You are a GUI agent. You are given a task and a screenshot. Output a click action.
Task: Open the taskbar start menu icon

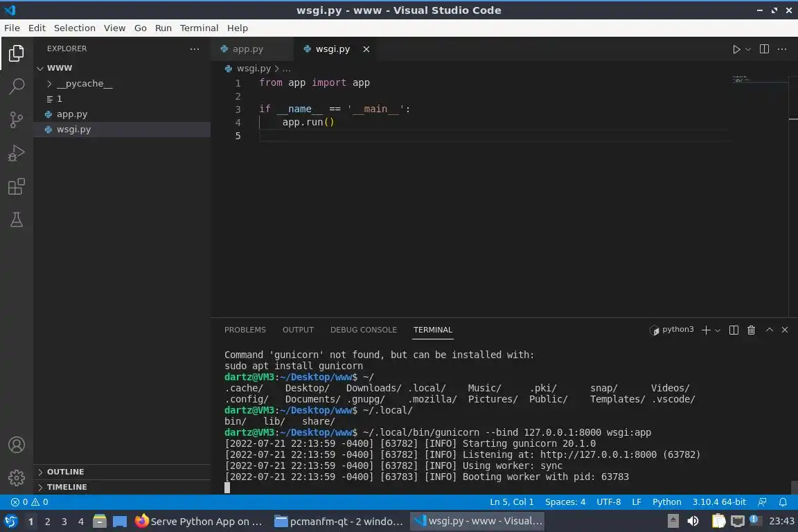tap(10, 522)
